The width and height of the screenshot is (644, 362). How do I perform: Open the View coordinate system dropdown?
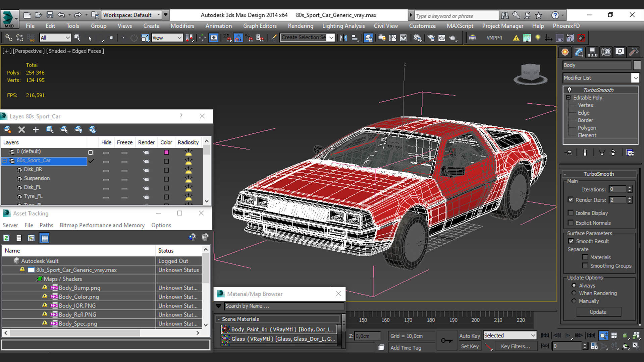[x=167, y=38]
